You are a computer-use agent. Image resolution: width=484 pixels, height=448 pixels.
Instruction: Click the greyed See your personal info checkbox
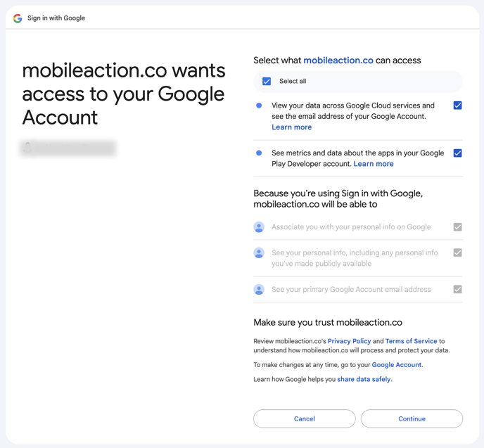tap(457, 252)
